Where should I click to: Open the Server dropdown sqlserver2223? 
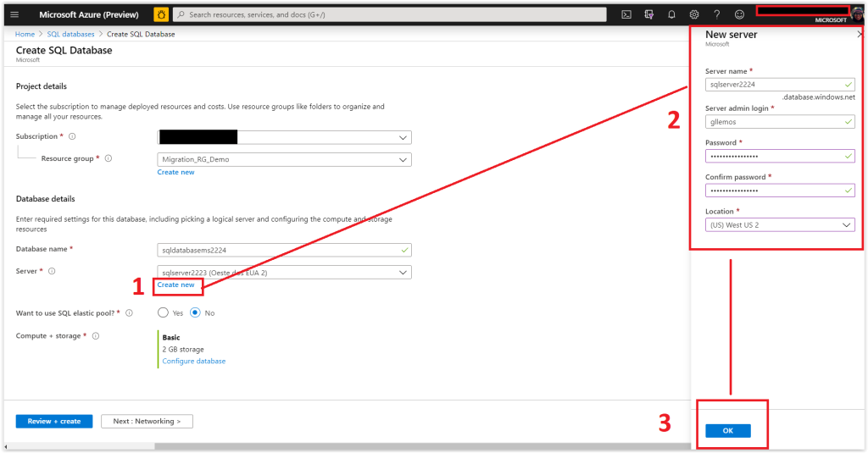click(x=284, y=273)
